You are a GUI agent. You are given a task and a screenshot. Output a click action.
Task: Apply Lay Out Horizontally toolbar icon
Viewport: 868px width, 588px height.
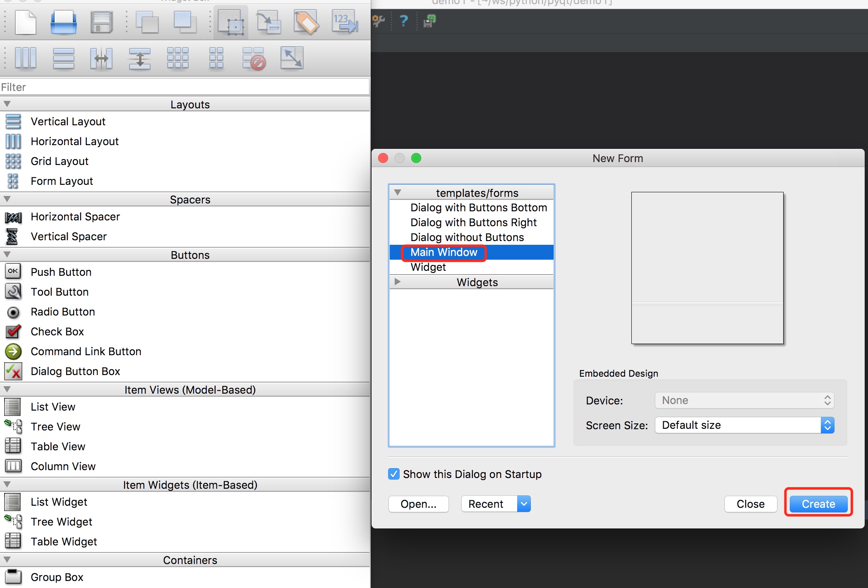tap(26, 58)
